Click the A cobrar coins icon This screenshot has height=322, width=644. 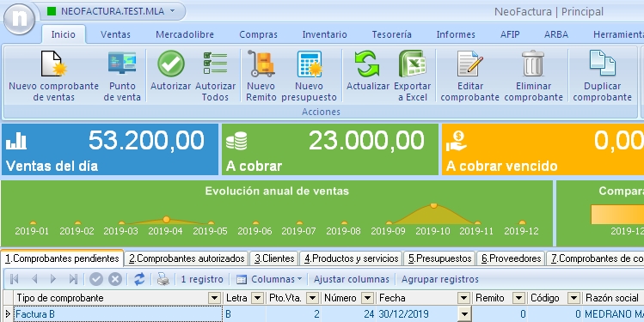tap(236, 140)
